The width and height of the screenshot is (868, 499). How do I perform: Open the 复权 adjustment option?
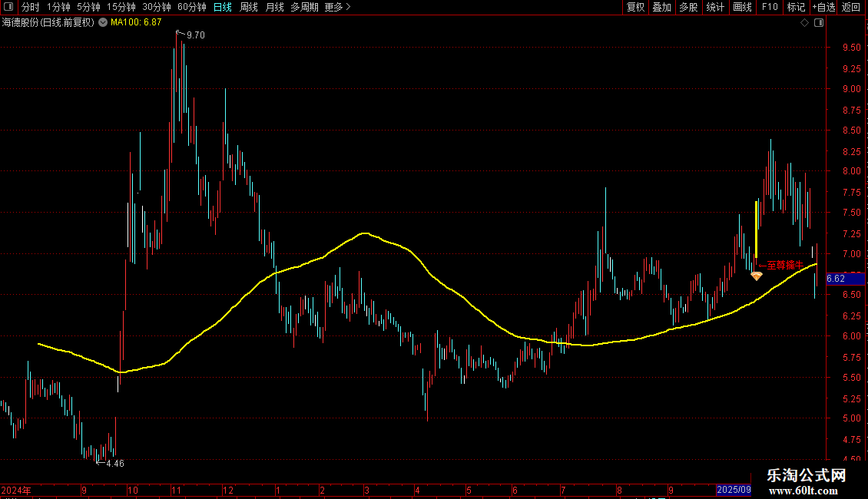[x=635, y=7]
